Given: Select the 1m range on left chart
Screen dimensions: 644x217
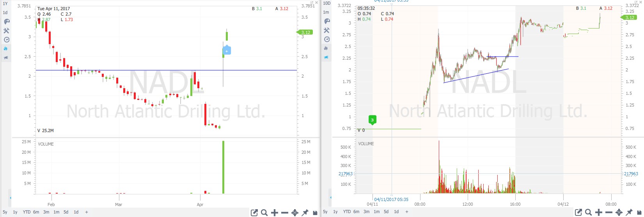Looking at the screenshot, I should click(x=56, y=212).
